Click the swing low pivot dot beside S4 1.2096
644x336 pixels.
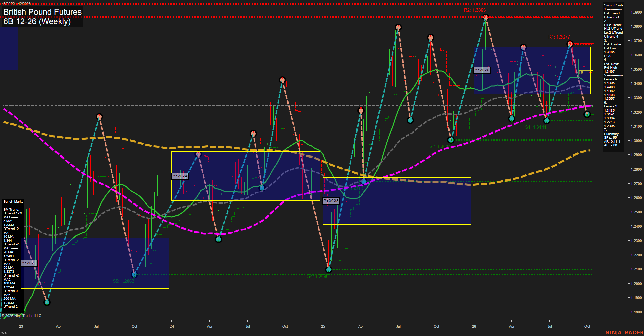328,270
